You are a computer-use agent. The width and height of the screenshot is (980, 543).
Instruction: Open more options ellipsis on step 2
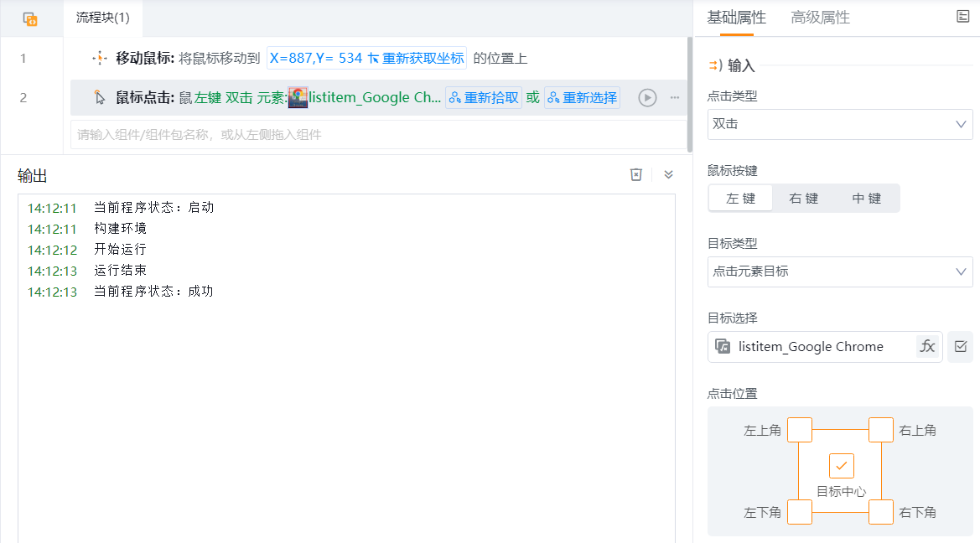(674, 98)
